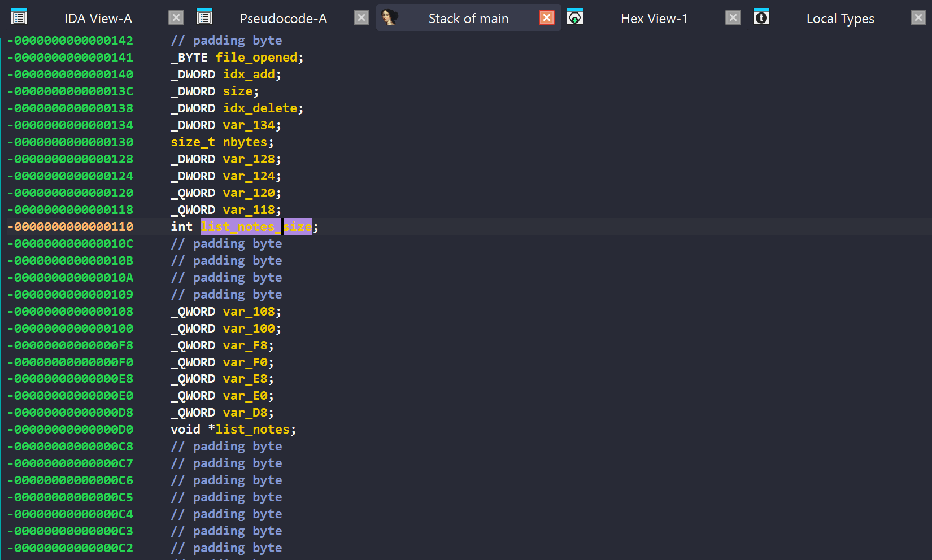Close the IDA View-A tab
This screenshot has width=932, height=560.
pos(176,18)
